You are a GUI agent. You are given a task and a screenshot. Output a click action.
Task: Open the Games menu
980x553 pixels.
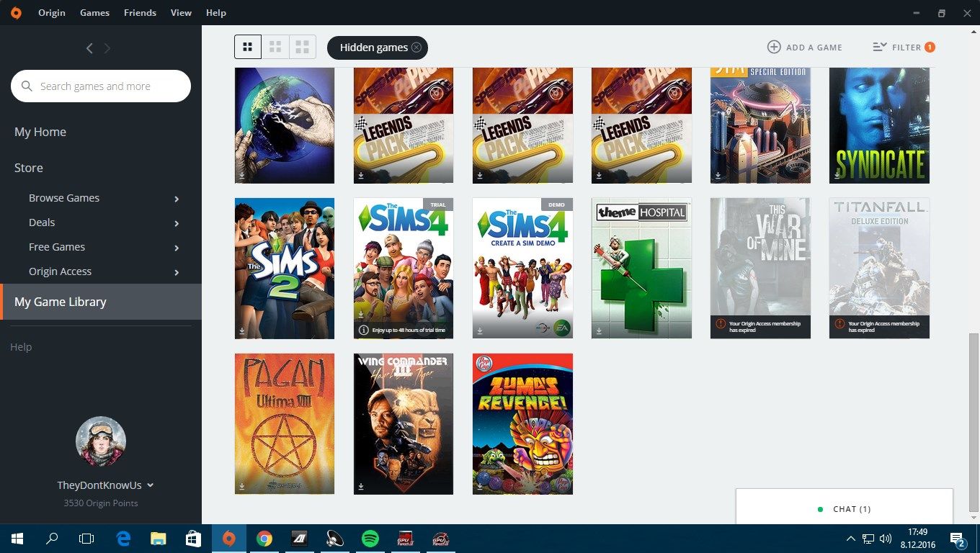pos(95,12)
